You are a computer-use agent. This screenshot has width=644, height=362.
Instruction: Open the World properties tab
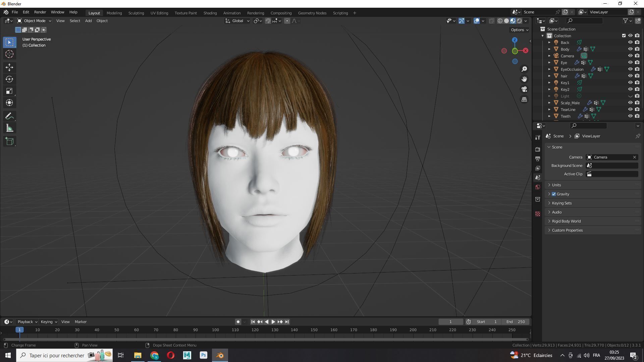[x=538, y=187]
